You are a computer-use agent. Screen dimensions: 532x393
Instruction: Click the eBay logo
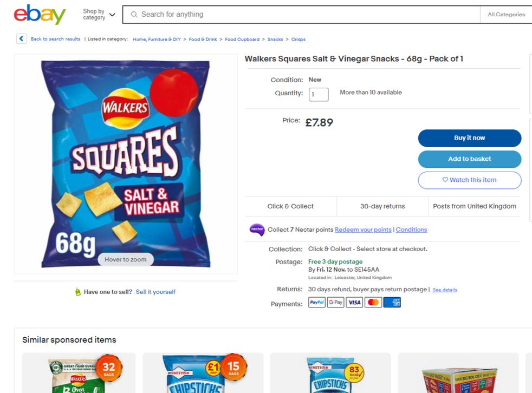[x=40, y=15]
